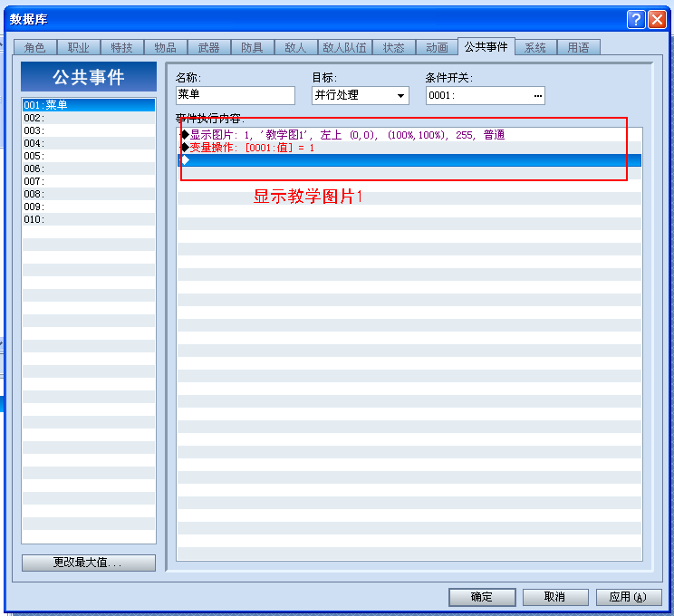Open the 用语 tab
Screen dimensions: 674x616
coord(579,47)
